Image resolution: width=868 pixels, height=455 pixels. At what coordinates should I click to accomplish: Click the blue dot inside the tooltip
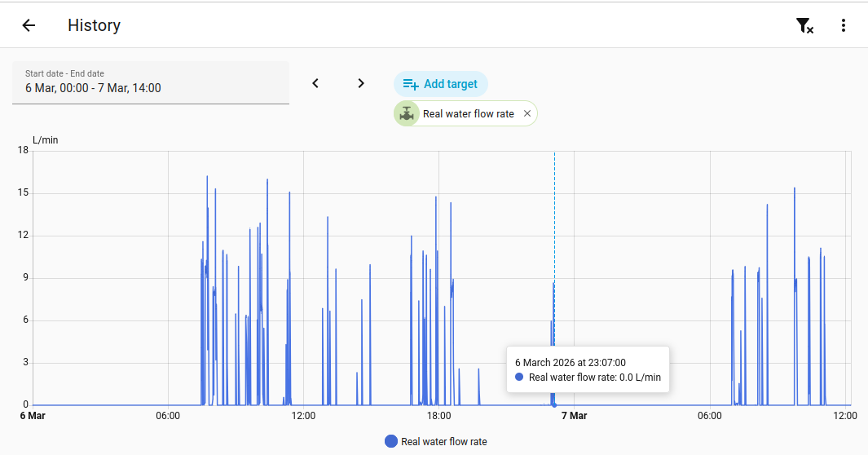(519, 377)
